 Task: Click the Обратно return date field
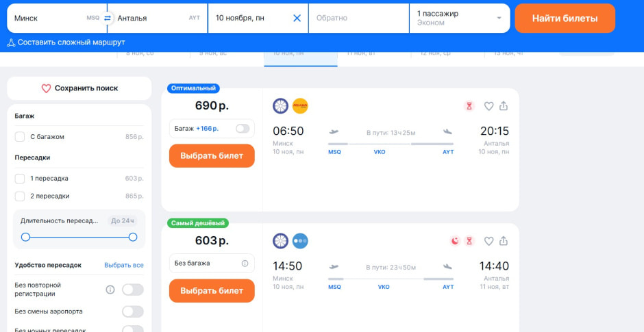click(358, 18)
